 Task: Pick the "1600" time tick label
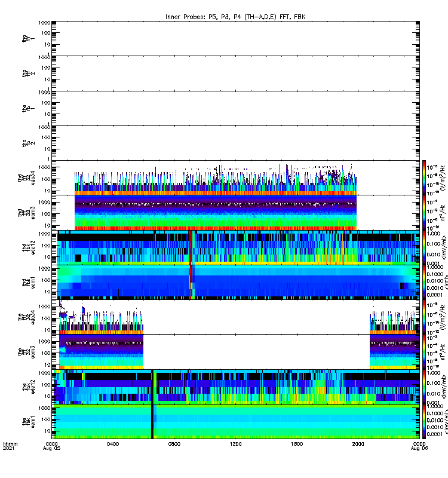[296, 444]
